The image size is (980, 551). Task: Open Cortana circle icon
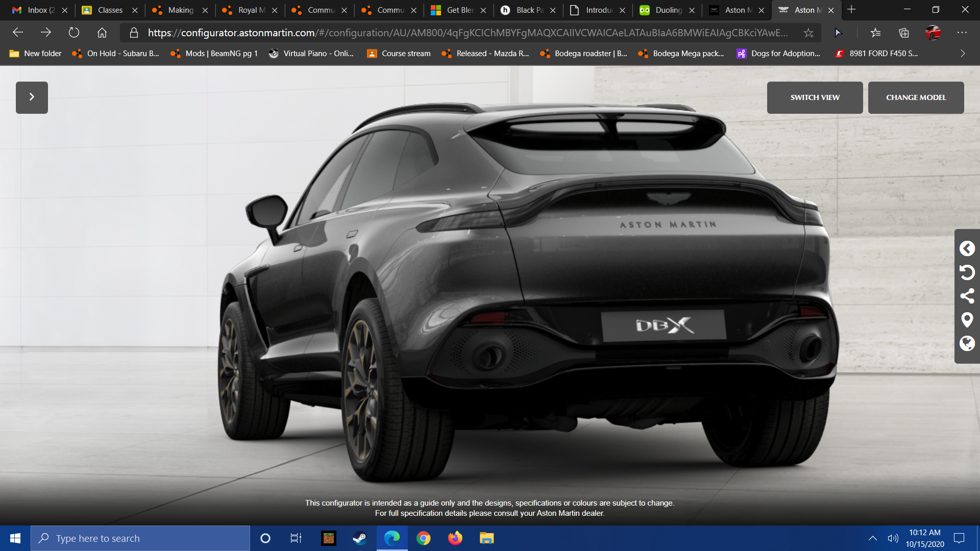tap(265, 538)
